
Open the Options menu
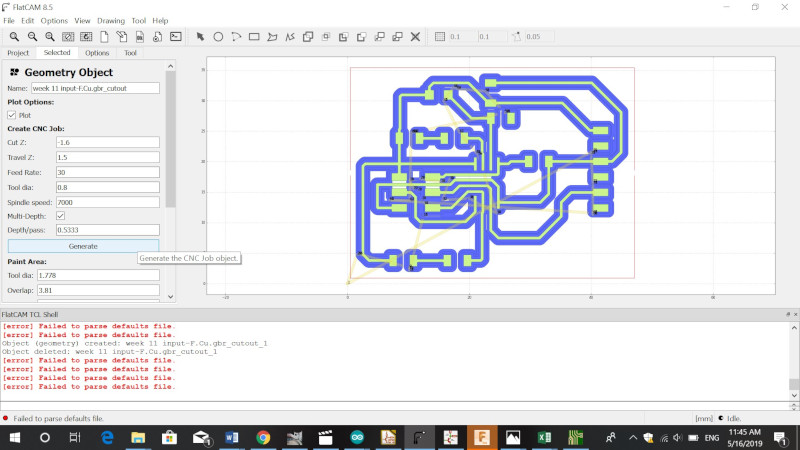coord(54,21)
